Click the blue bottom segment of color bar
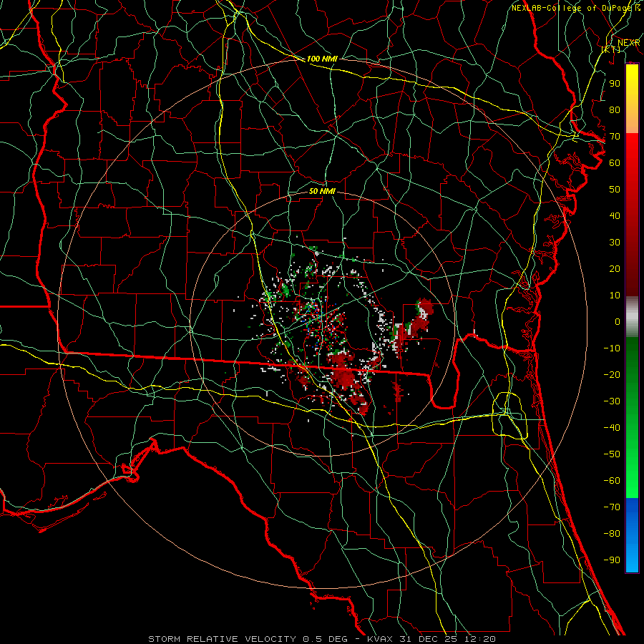The height and width of the screenshot is (644, 644). coord(632,535)
